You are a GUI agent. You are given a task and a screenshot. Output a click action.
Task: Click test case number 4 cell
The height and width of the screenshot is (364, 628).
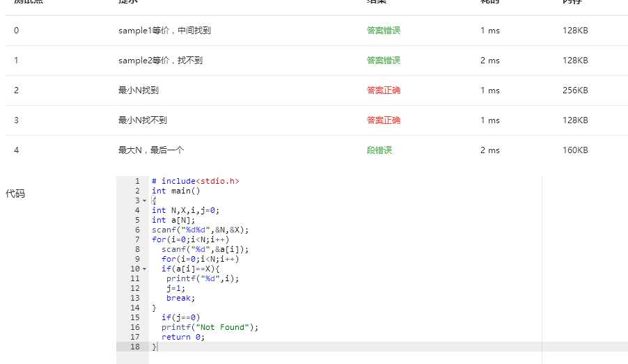pyautogui.click(x=17, y=150)
